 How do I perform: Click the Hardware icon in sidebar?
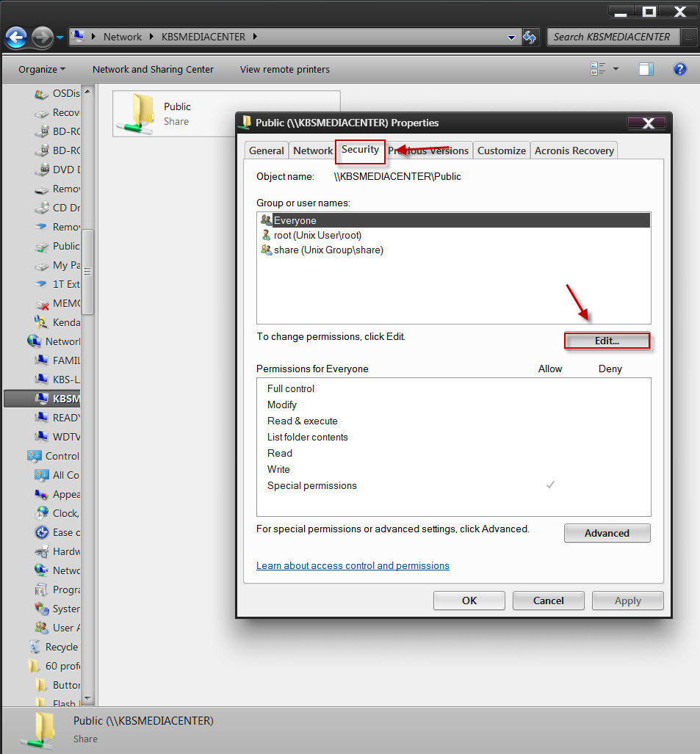pyautogui.click(x=42, y=551)
